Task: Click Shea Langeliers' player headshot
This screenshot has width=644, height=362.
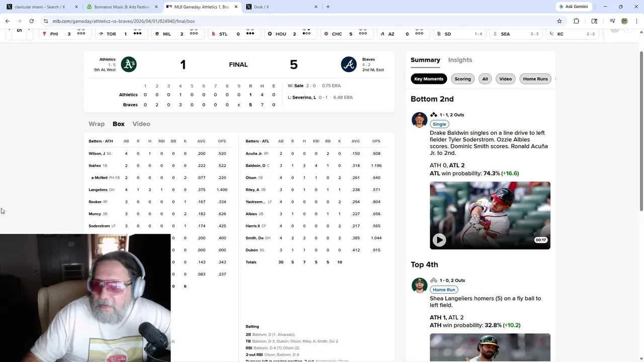Action: point(420,286)
